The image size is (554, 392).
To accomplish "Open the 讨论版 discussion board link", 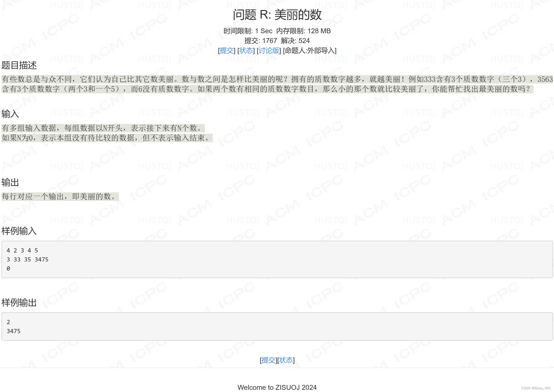I will coord(269,51).
